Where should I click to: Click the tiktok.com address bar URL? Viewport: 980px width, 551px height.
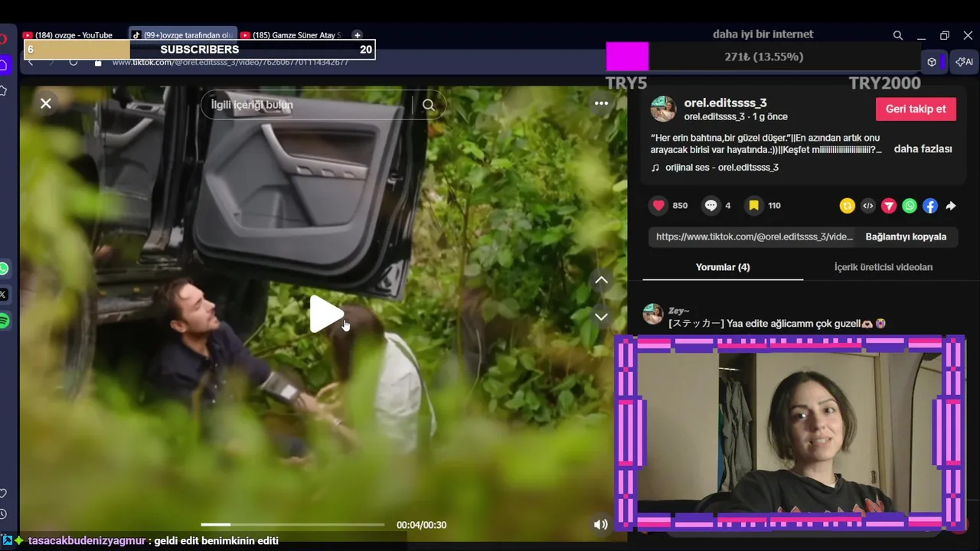point(230,62)
